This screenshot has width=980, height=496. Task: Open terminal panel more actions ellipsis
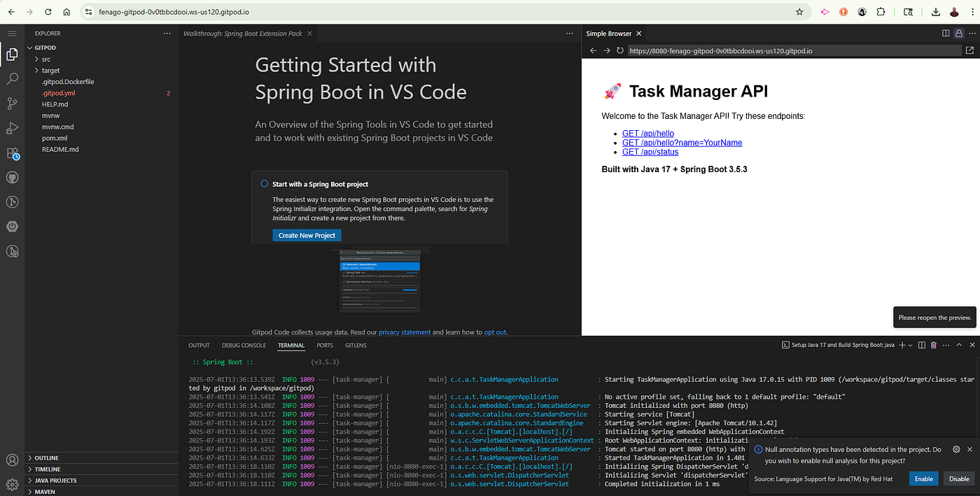[945, 345]
